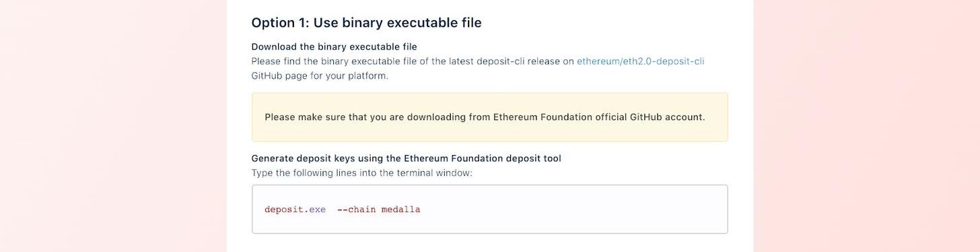The width and height of the screenshot is (980, 252).
Task: Click the phrase 'terminal window:'
Action: point(434,173)
